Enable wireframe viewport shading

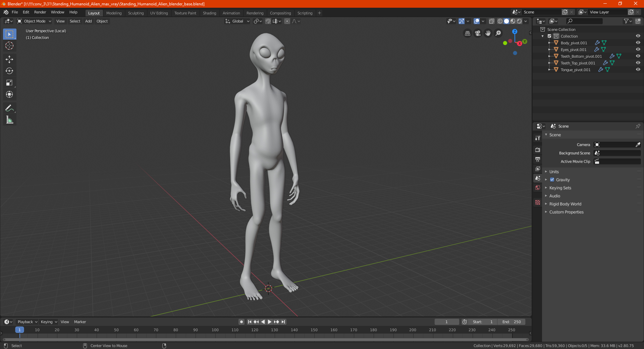(500, 21)
